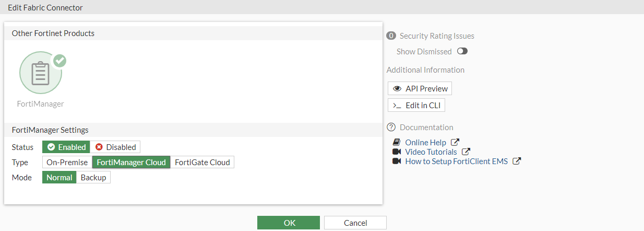Set Status to Disabled

115,147
